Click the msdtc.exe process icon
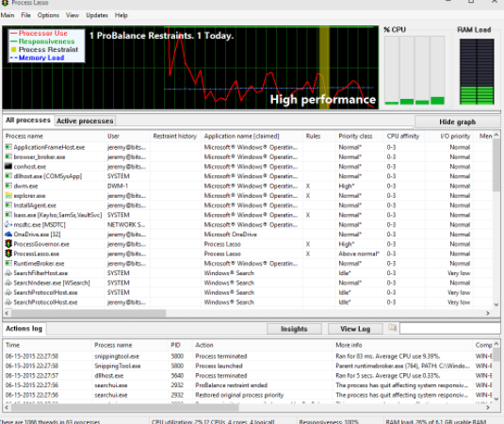The height and width of the screenshot is (424, 504). tap(8, 224)
